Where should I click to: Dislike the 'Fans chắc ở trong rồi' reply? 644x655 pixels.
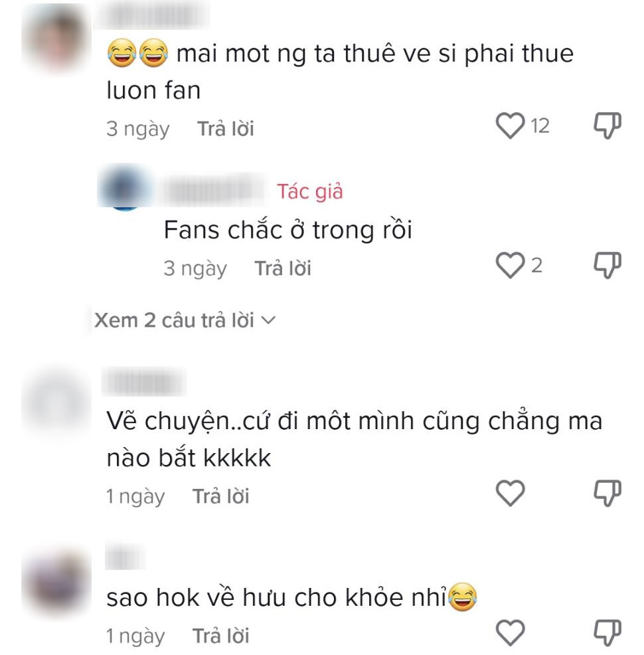tap(607, 265)
